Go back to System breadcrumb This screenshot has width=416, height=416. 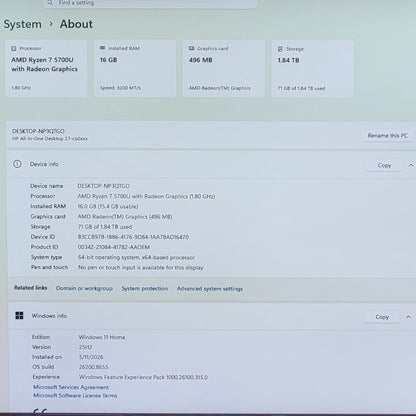[23, 24]
